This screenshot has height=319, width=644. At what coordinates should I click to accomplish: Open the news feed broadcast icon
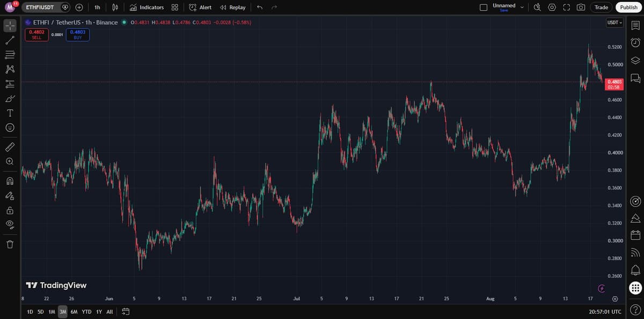[635, 253]
